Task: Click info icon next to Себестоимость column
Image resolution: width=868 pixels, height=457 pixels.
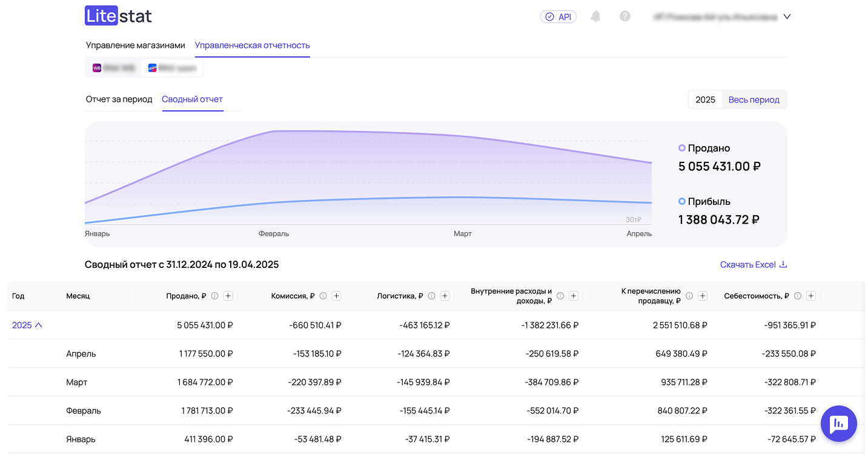Action: tap(797, 296)
